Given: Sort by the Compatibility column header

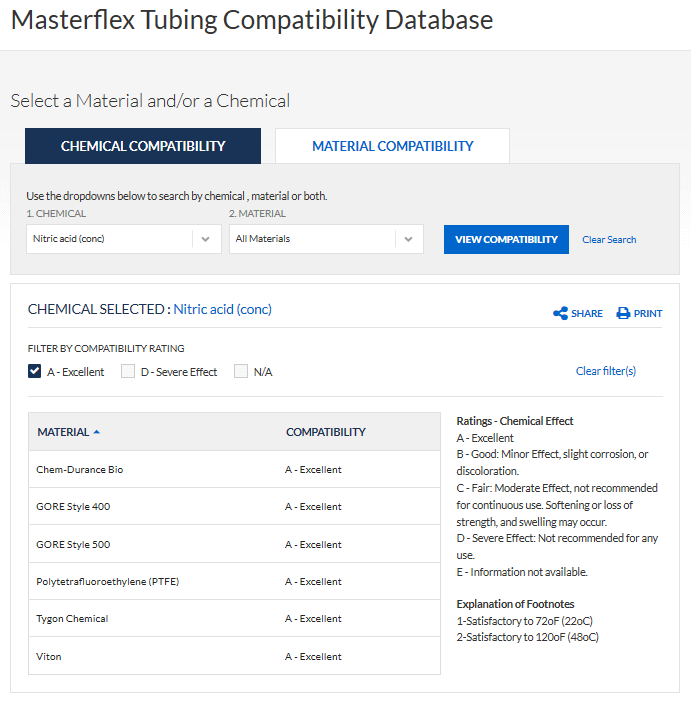Looking at the screenshot, I should (x=326, y=432).
